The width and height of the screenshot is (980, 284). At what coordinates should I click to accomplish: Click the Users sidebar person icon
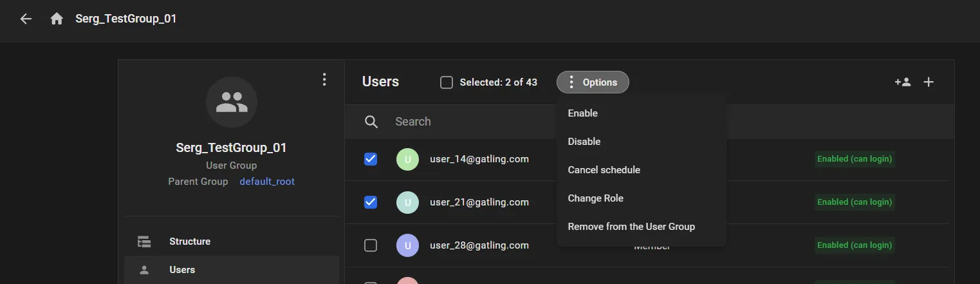(144, 270)
